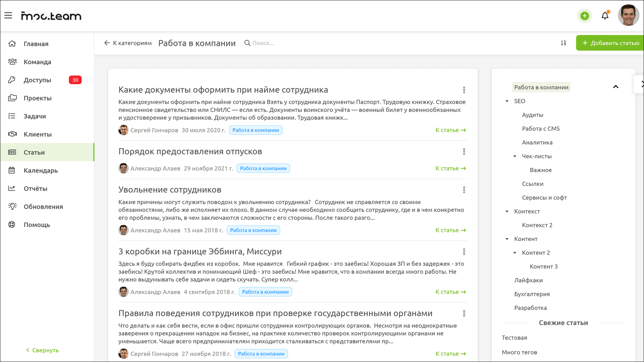Viewport: 644px width, 362px height.
Task: Open user profile avatar
Action: [629, 15]
